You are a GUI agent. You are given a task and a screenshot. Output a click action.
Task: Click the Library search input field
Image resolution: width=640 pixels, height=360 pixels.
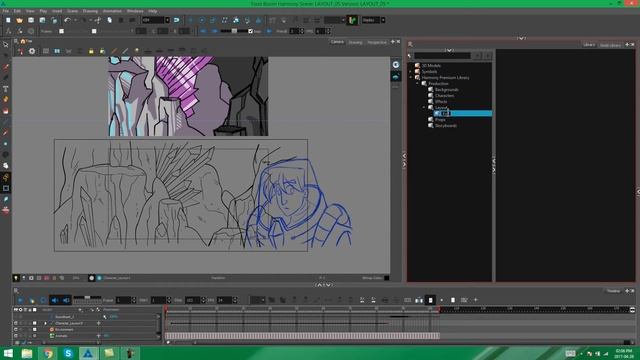click(442, 56)
